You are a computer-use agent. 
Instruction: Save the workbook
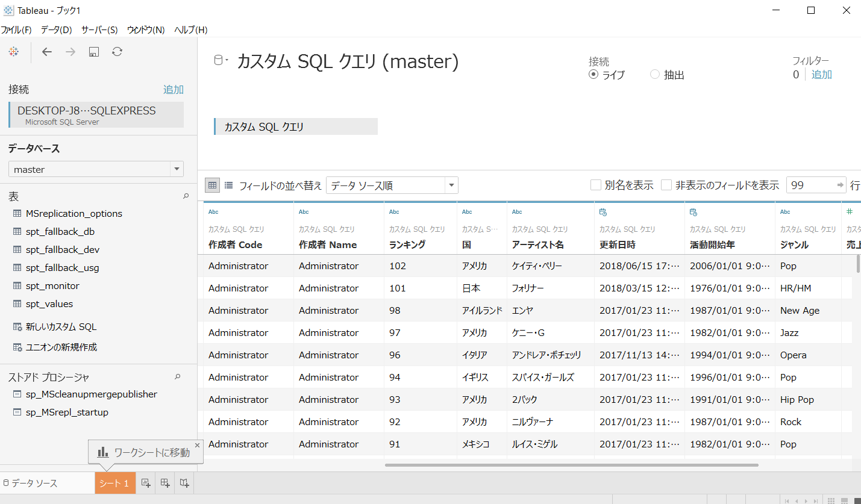pos(93,52)
